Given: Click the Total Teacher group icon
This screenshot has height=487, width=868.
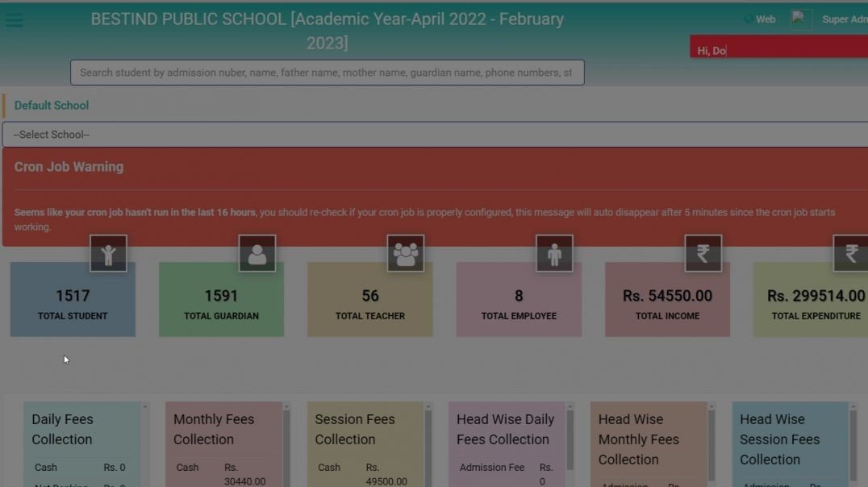Looking at the screenshot, I should click(x=406, y=254).
